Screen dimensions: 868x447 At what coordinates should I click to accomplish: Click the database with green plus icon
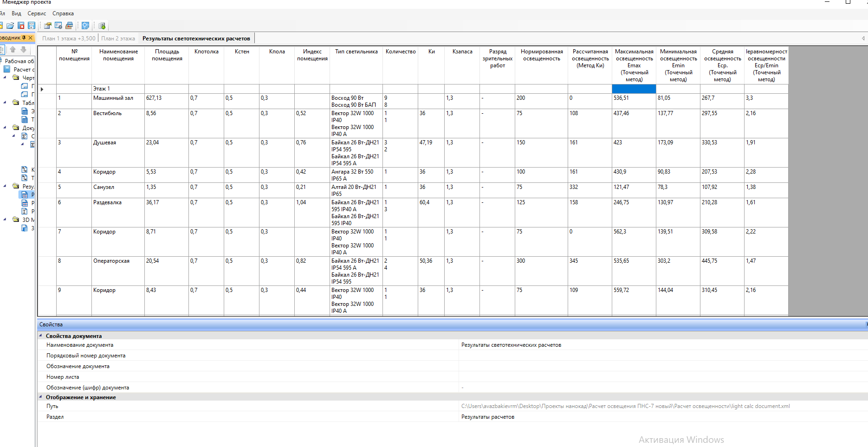(x=102, y=26)
